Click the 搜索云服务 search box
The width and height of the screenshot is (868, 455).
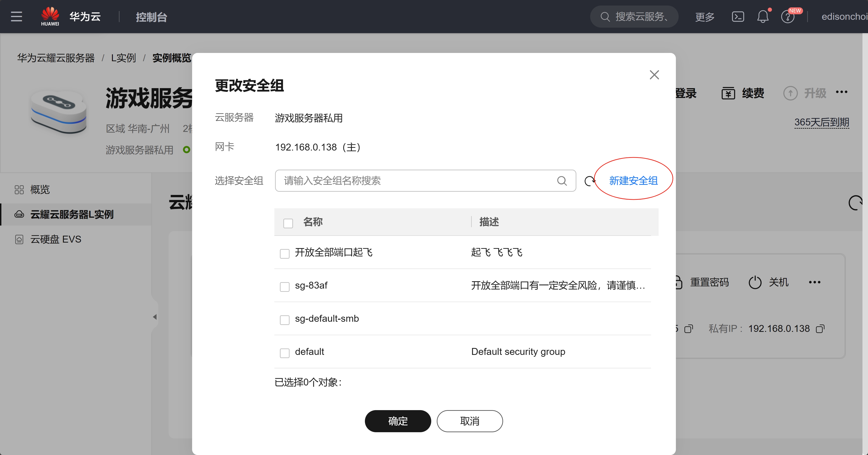tap(634, 17)
